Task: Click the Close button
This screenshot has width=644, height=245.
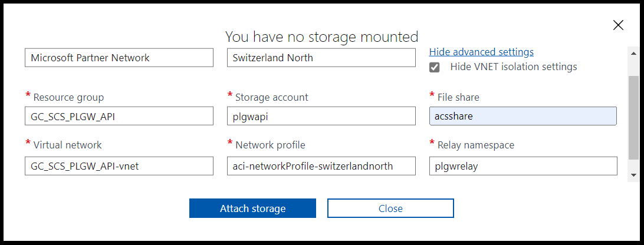Action: pos(390,208)
